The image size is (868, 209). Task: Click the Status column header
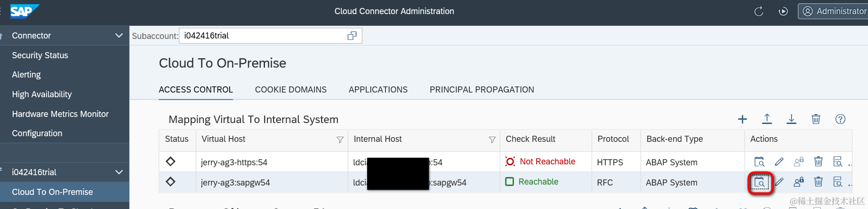point(177,139)
